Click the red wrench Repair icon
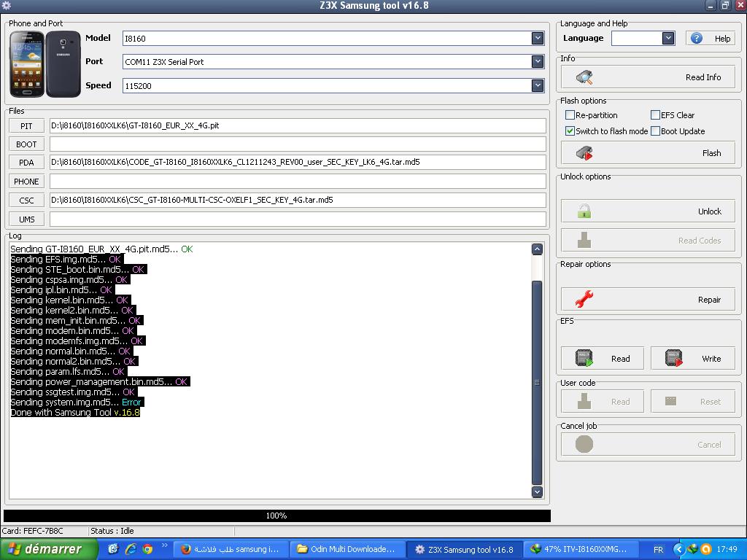The height and width of the screenshot is (560, 747). (x=584, y=299)
